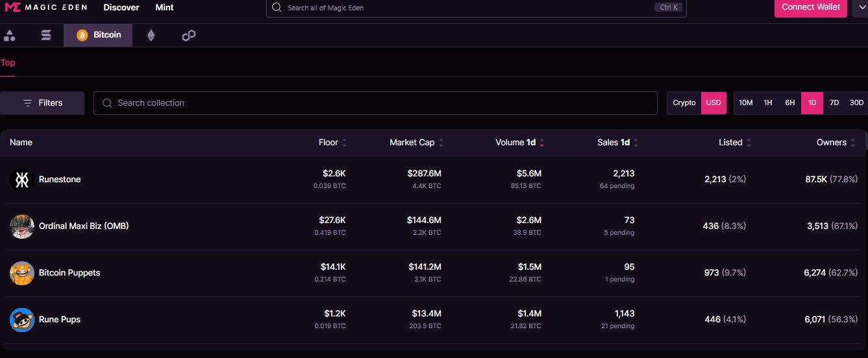868x358 pixels.
Task: Switch price display to Crypto
Action: [x=684, y=102]
